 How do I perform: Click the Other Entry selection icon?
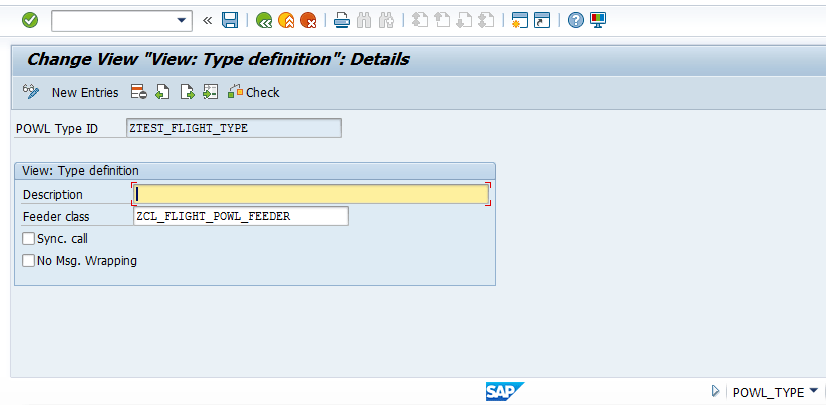tap(211, 92)
